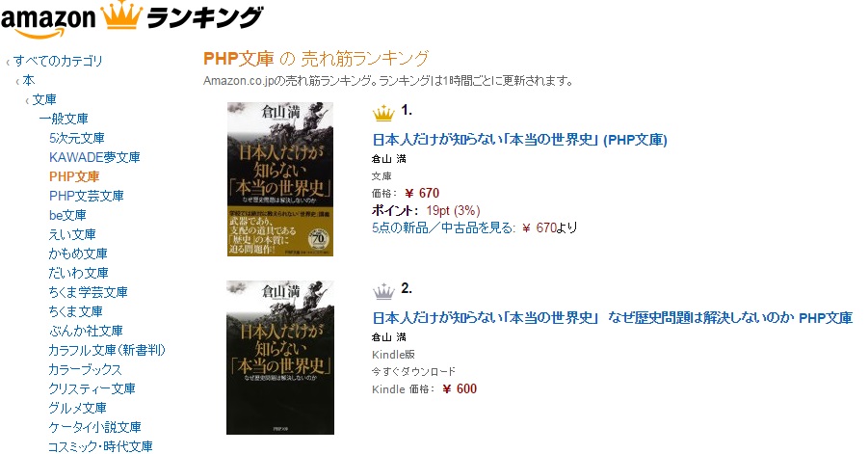Open the second book cover thumbnail
The height and width of the screenshot is (454, 868).
click(x=280, y=357)
